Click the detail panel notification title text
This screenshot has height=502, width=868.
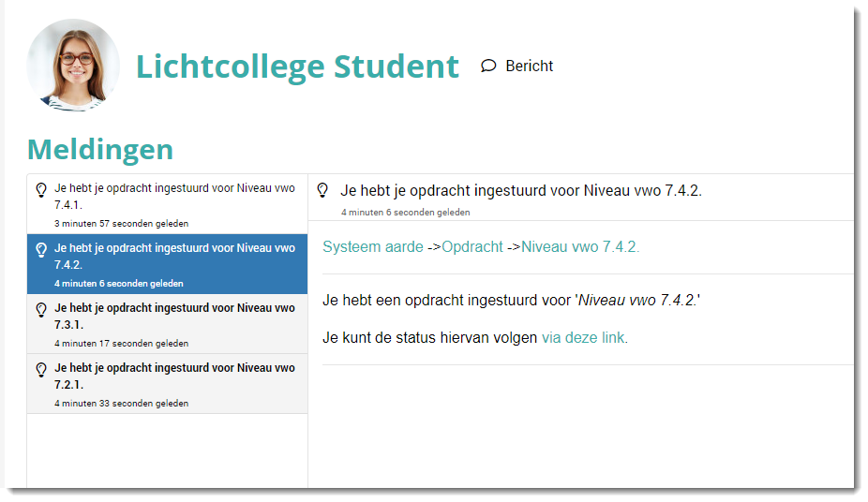(521, 191)
